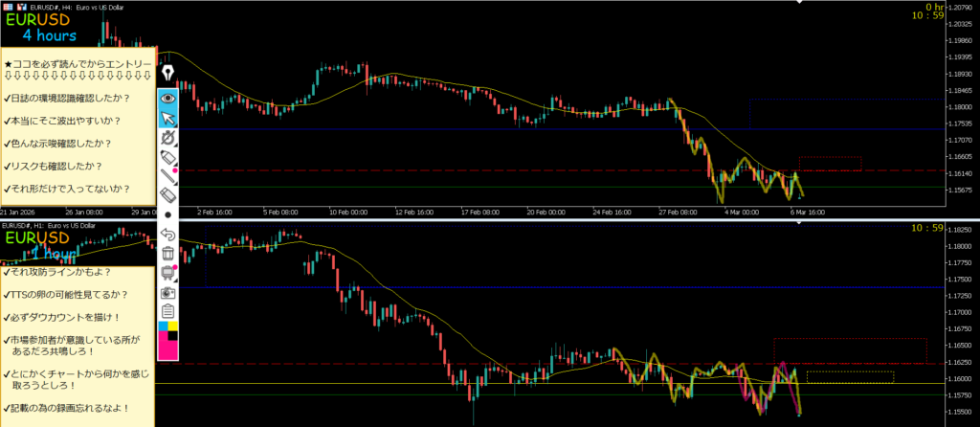Take a screenshot with the camera icon

point(168,292)
